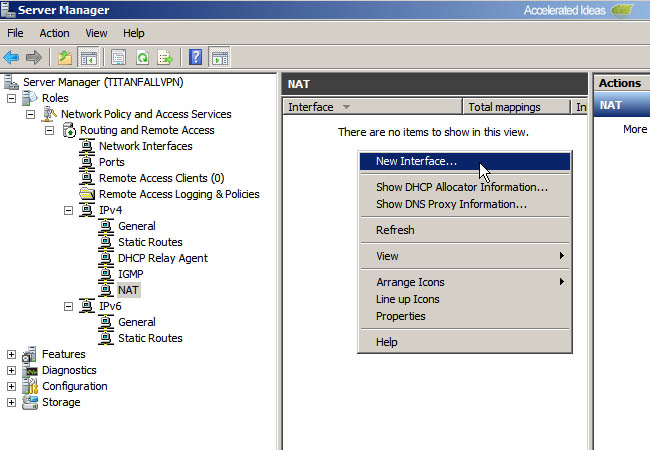The height and width of the screenshot is (450, 650).
Task: Click the Back arrow toolbar icon
Action: 11,57
